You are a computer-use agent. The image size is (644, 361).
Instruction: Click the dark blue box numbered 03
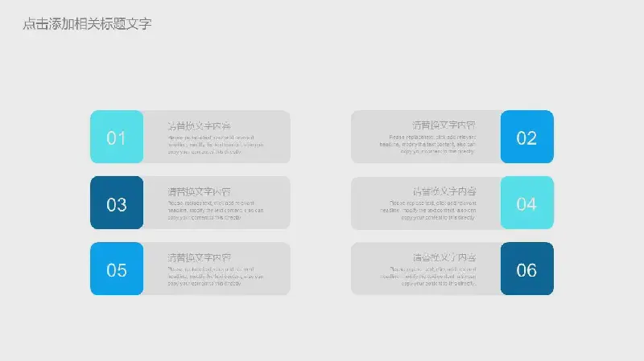point(117,203)
